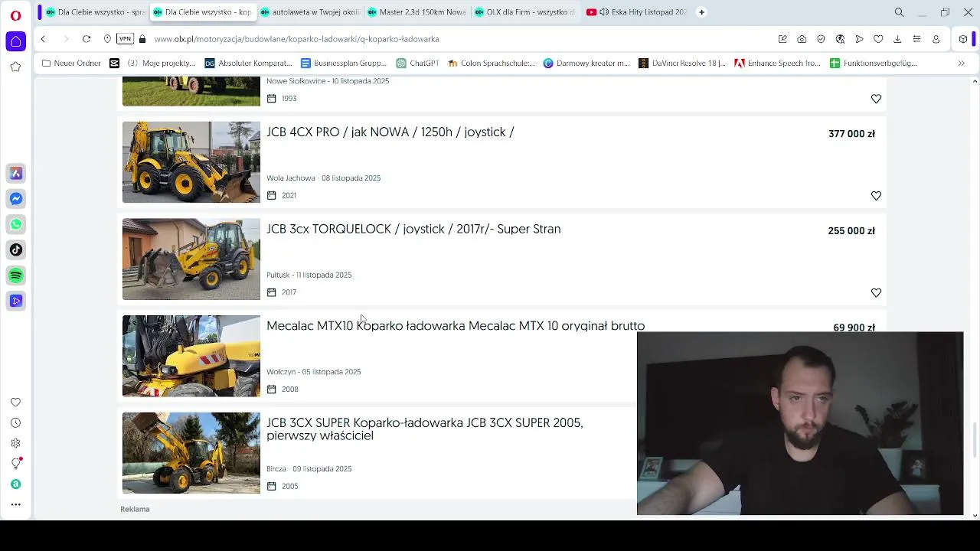Switch to 'OLX dla Firm' tab
980x551 pixels.
[x=524, y=12]
